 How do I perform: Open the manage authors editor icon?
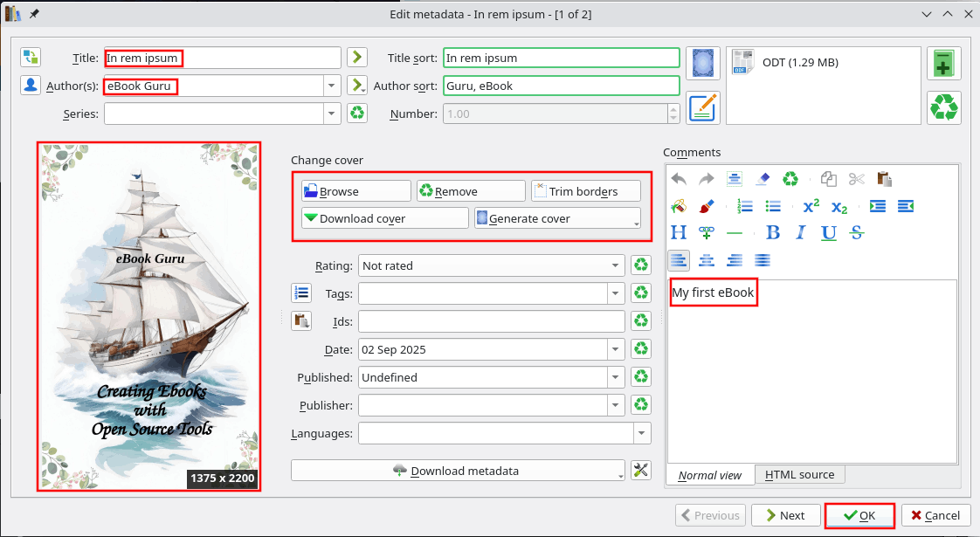(x=31, y=86)
